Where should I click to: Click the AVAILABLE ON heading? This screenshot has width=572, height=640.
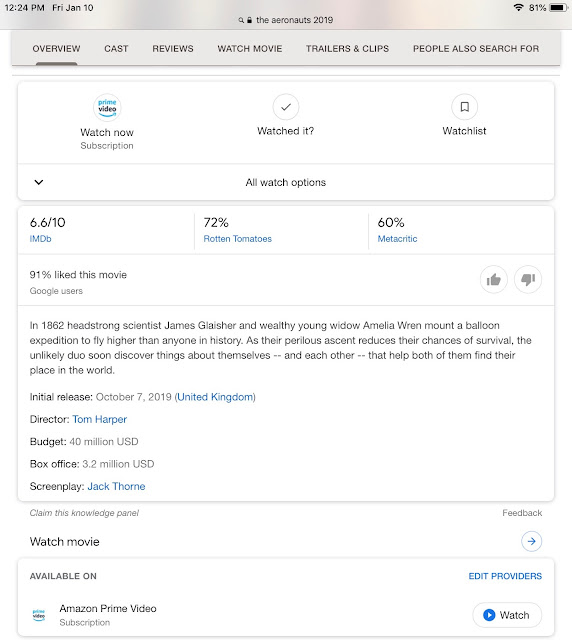pyautogui.click(x=63, y=576)
